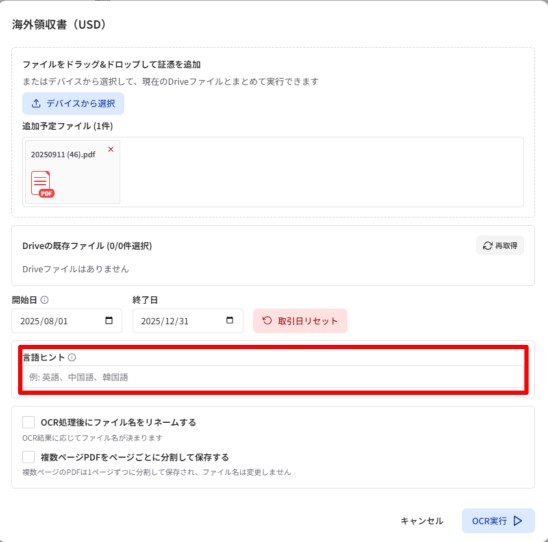Check 複数ページPDFをページごとに分割して保存する

28,457
